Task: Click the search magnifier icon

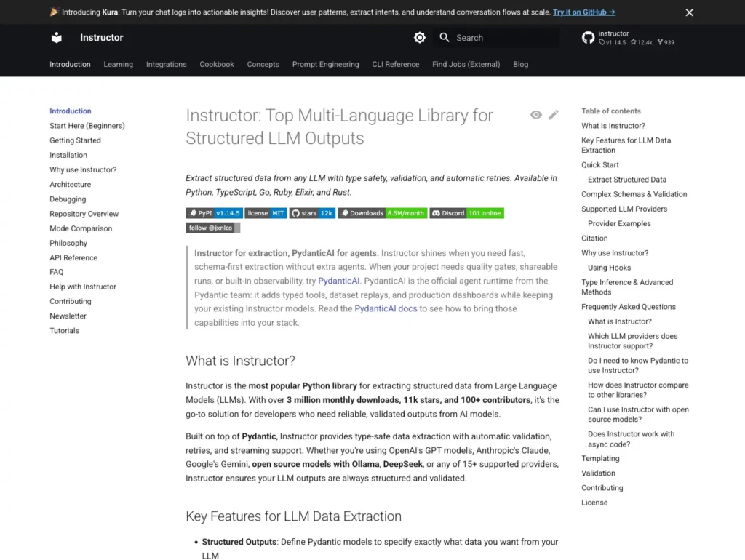Action: coord(444,37)
